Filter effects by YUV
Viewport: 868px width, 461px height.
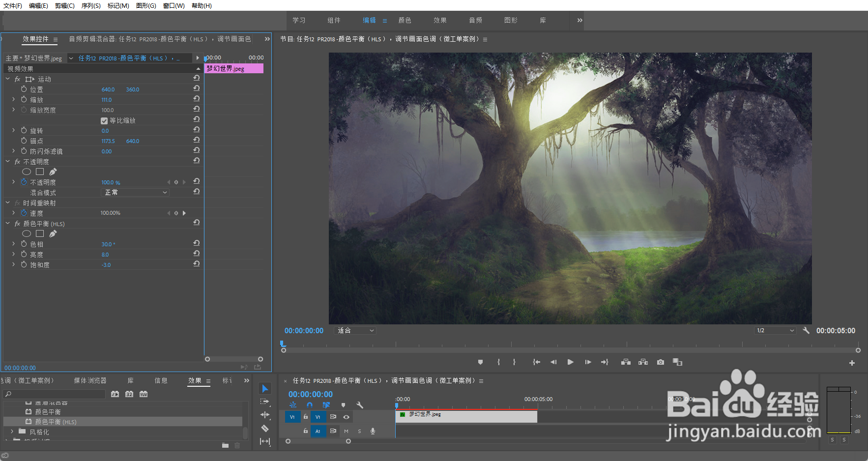[144, 394]
